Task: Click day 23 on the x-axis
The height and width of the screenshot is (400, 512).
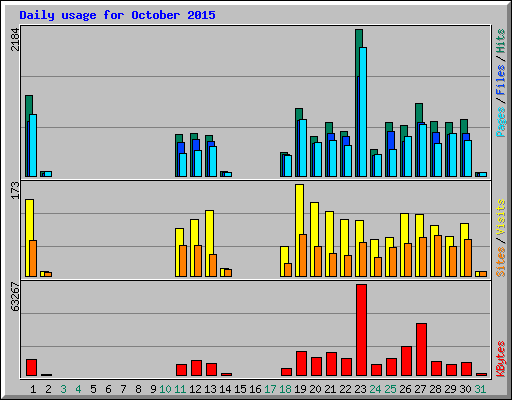Action: point(360,389)
